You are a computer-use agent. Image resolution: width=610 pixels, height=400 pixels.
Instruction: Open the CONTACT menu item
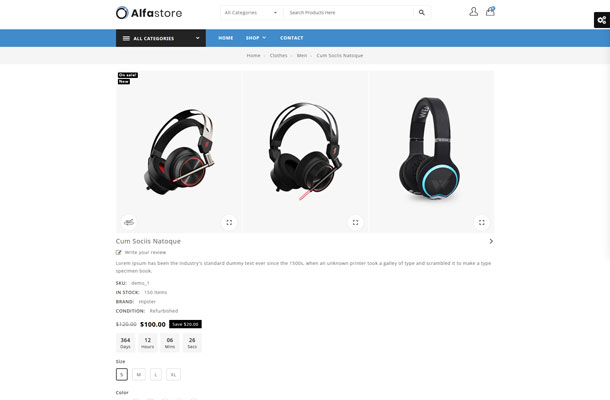click(x=291, y=38)
